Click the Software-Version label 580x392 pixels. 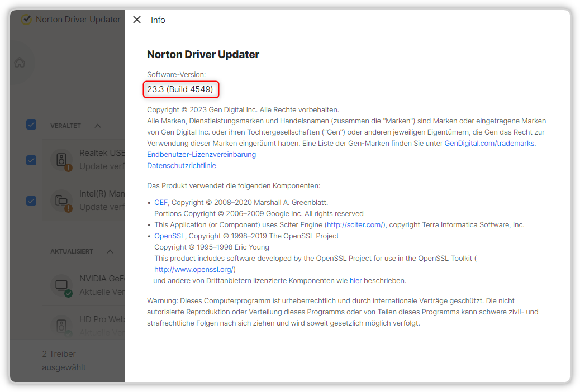pos(177,74)
